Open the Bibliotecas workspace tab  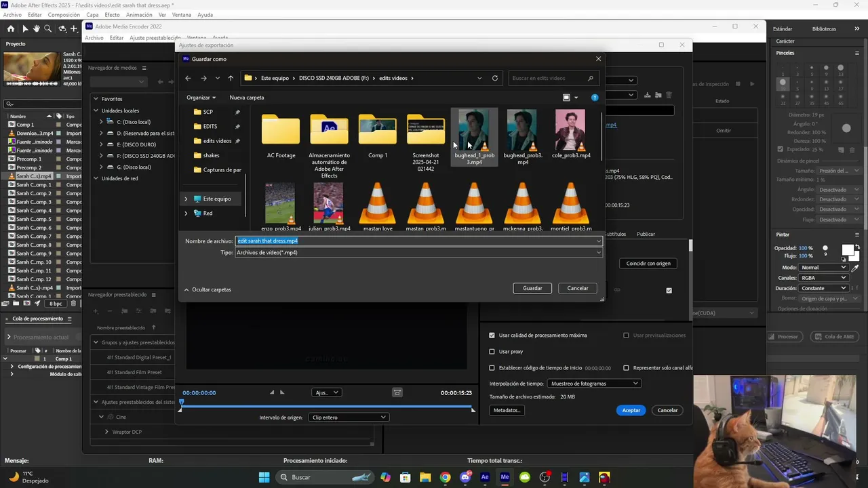coord(824,29)
